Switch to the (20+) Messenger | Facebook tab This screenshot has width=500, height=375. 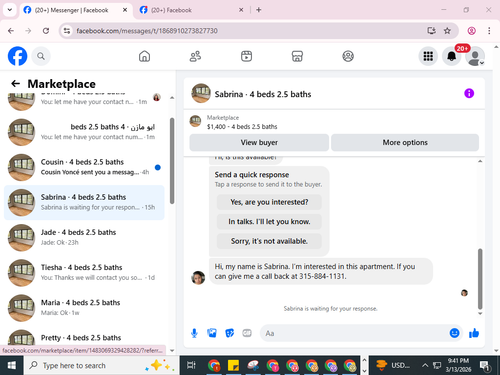click(x=71, y=10)
